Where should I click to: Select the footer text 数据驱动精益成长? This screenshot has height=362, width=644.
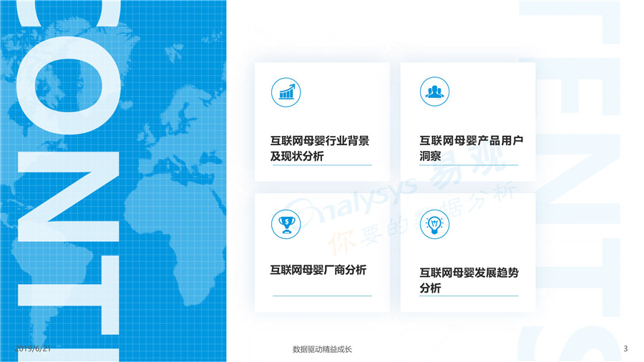pos(322,349)
